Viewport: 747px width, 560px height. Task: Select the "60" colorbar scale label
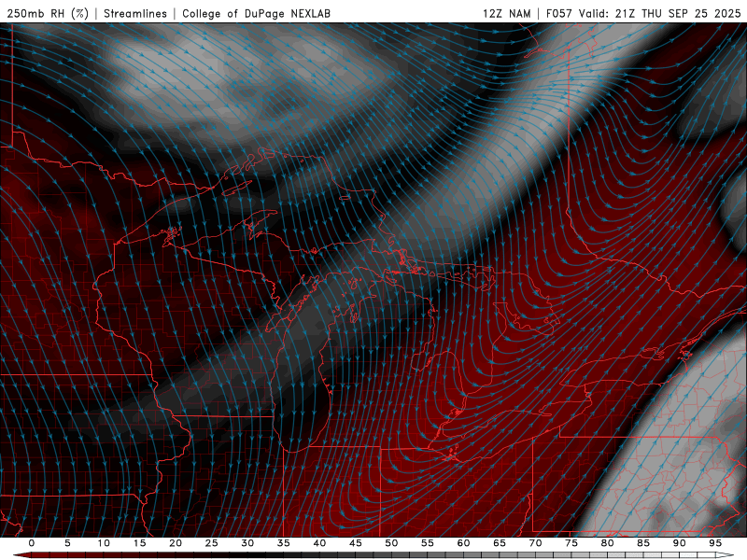(x=463, y=543)
